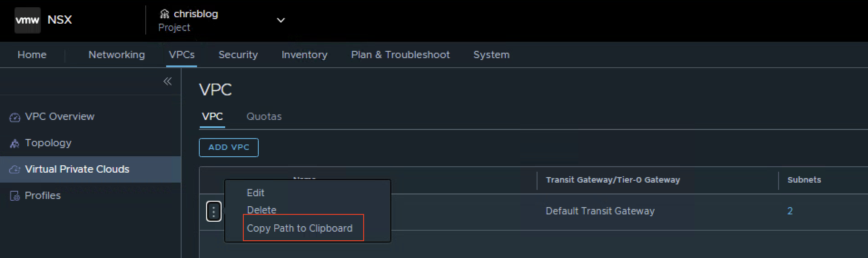Collapse the left sidebar with double-chevron icon
Viewport: 868px width, 258px height.
(x=168, y=81)
